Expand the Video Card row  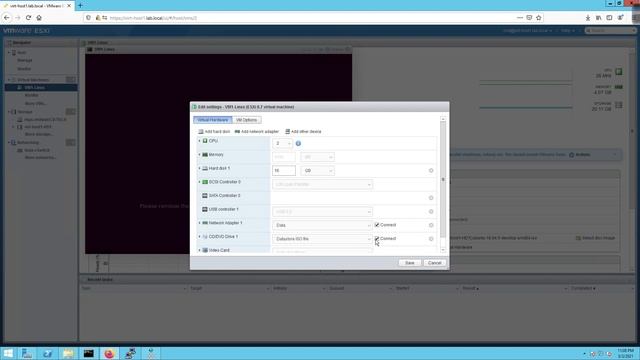click(200, 250)
